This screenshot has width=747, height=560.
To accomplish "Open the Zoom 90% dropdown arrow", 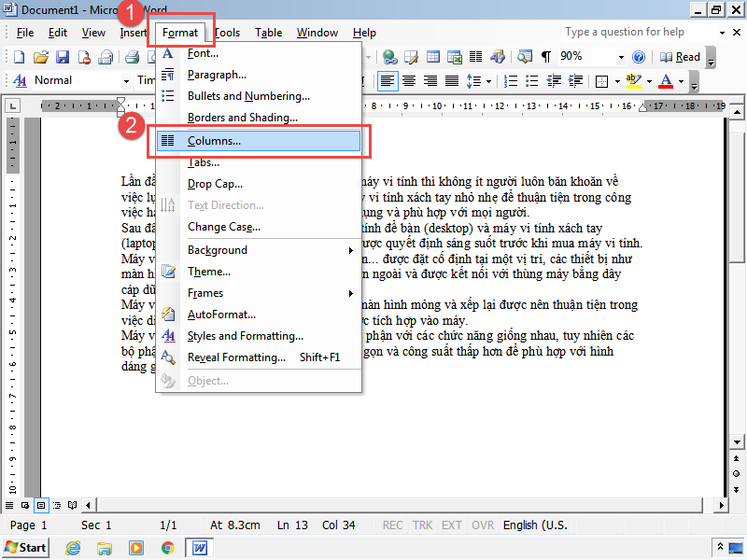I will click(621, 58).
